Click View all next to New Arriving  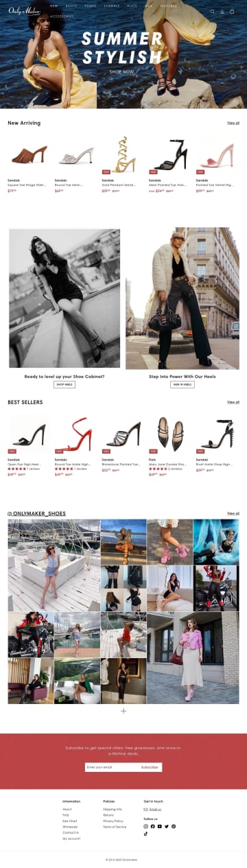point(233,123)
